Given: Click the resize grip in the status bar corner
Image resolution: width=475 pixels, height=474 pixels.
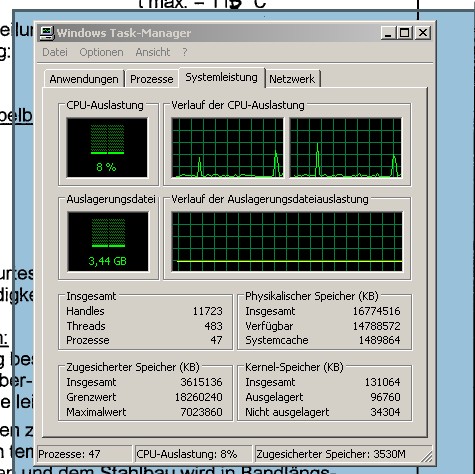Looking at the screenshot, I should pos(426,456).
